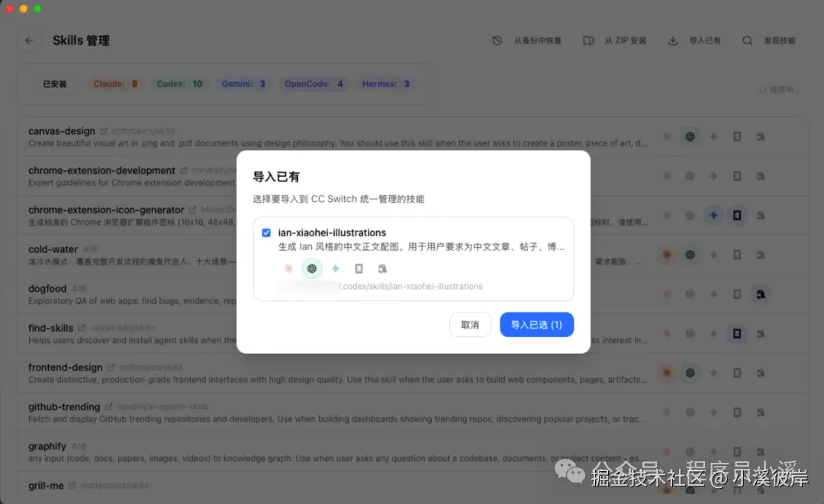Toggle Codex for the chrome-extension-development row
The image size is (824, 504).
coord(690,176)
